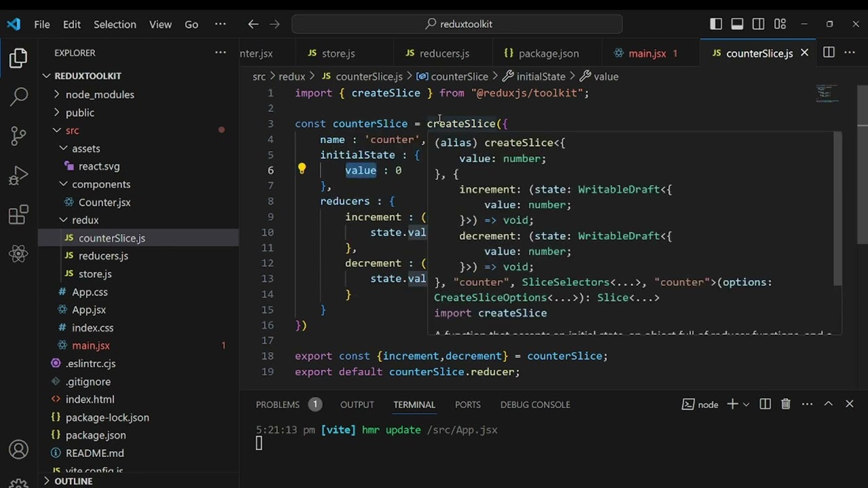The height and width of the screenshot is (488, 868).
Task: Split the terminal panel
Action: tap(765, 404)
